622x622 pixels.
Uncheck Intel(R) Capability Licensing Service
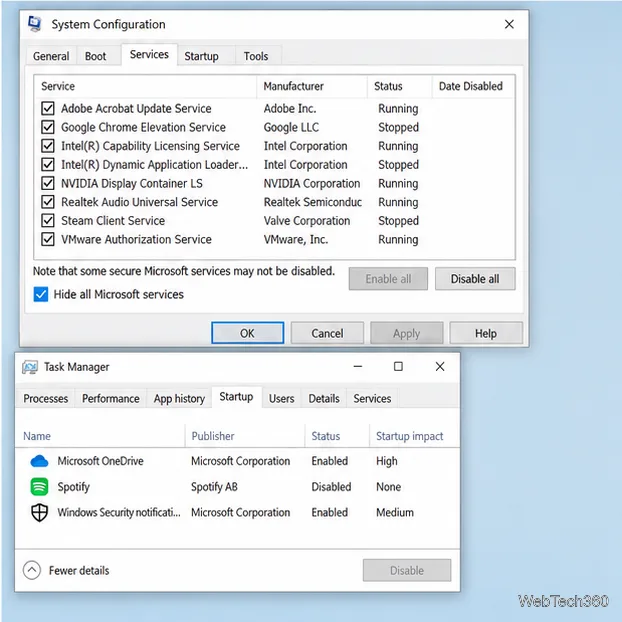[x=48, y=146]
